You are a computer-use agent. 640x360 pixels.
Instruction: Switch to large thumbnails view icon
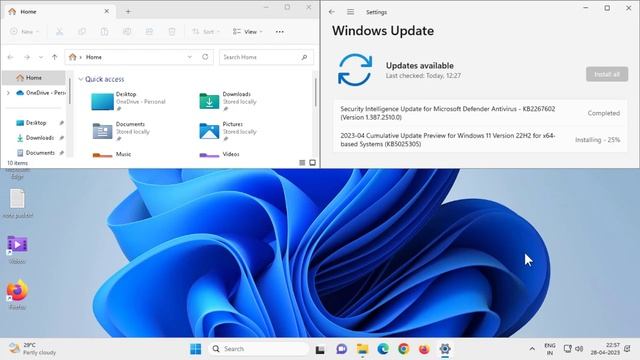313,163
